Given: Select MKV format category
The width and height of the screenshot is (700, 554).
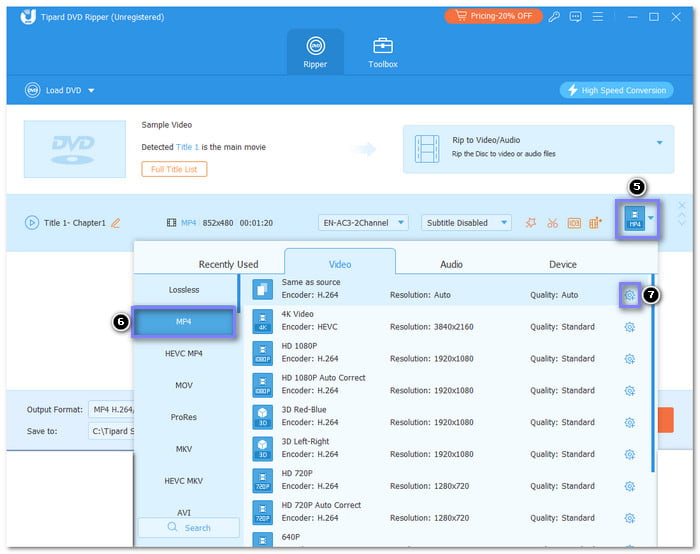Looking at the screenshot, I should click(183, 449).
